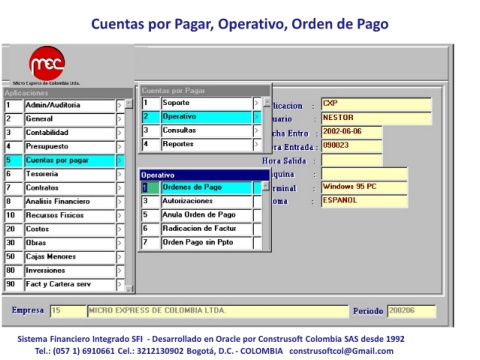This screenshot has width=480, height=360.
Task: Click arrow beside Reportes entry
Action: pos(257,144)
